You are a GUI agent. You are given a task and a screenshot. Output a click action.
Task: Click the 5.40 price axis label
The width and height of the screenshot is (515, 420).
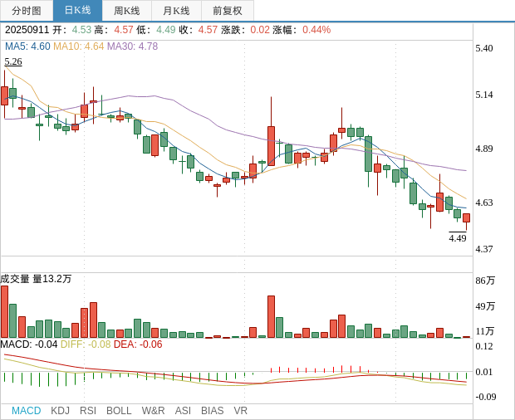[484, 48]
